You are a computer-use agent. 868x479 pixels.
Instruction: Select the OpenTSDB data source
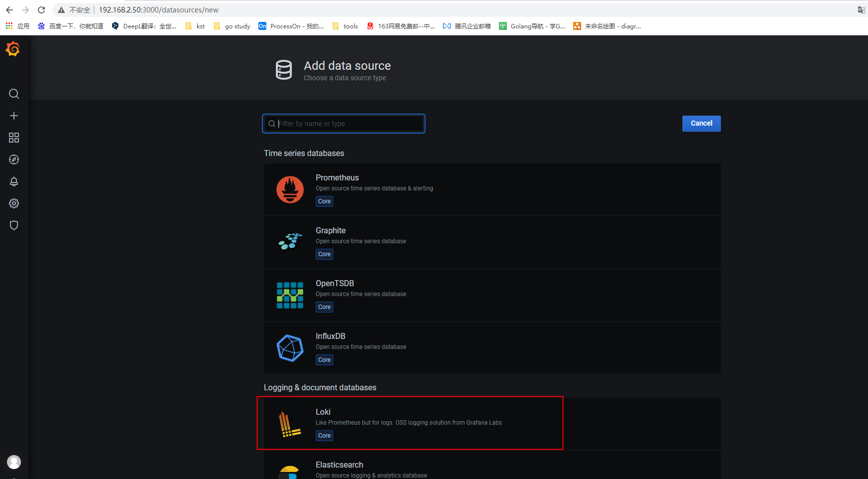(x=492, y=295)
